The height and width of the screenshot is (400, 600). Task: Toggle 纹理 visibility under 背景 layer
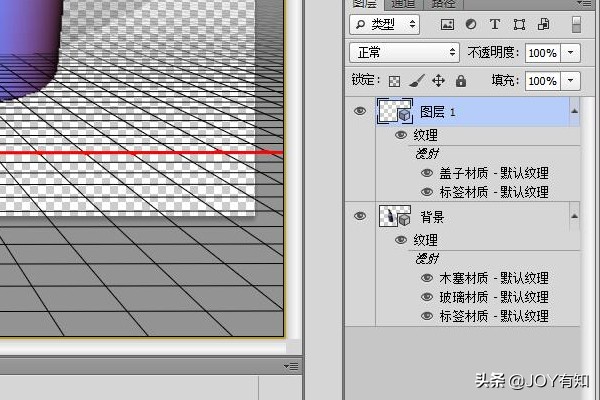pyautogui.click(x=401, y=240)
